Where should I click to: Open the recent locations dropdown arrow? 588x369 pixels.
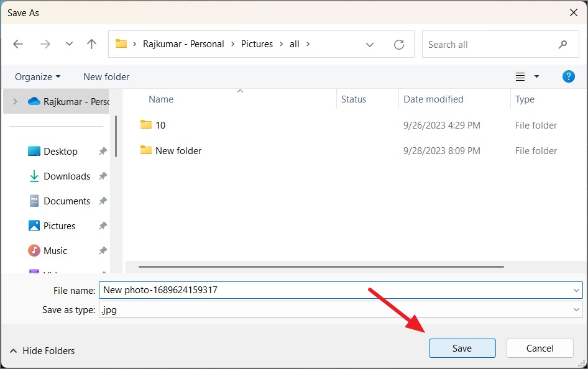point(69,44)
